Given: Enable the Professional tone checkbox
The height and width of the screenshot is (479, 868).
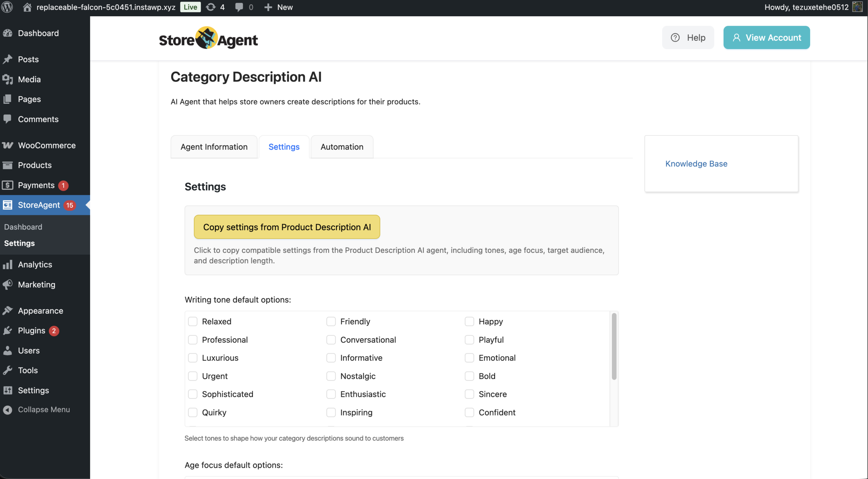Looking at the screenshot, I should tap(193, 340).
